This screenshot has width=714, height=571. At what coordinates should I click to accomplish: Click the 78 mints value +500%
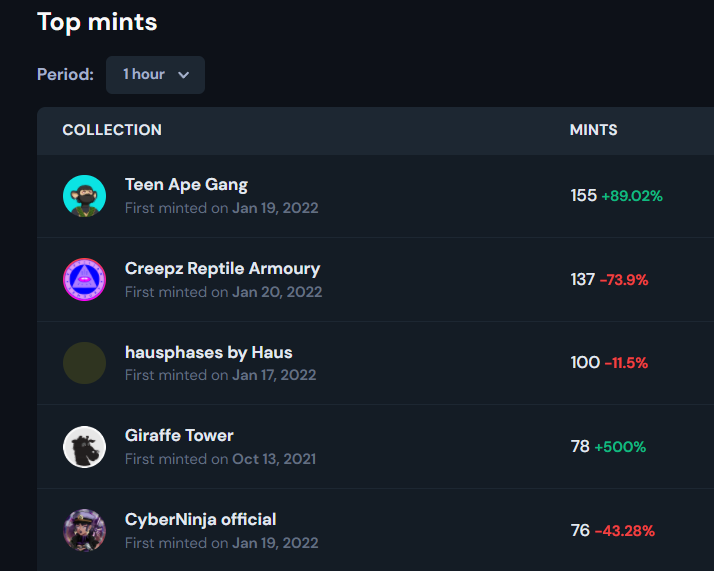click(x=608, y=447)
